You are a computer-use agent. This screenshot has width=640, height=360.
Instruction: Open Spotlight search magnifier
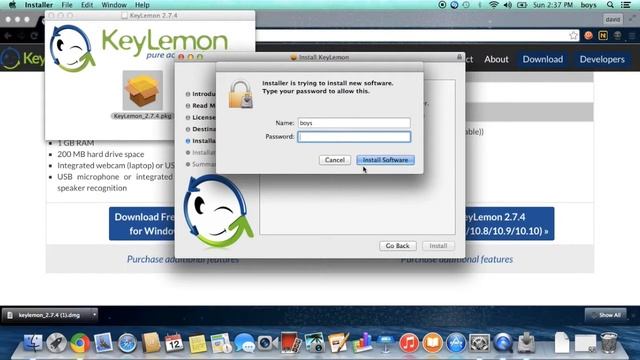610,5
